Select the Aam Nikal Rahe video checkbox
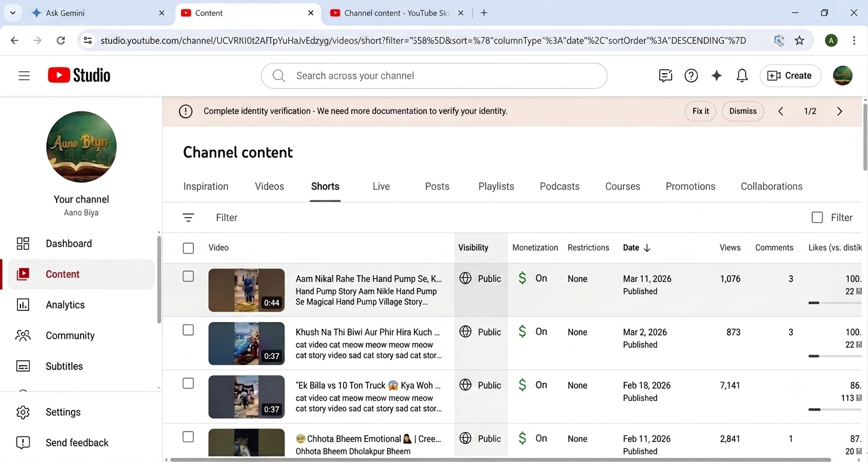Viewport: 868px width, 463px height. click(x=188, y=276)
